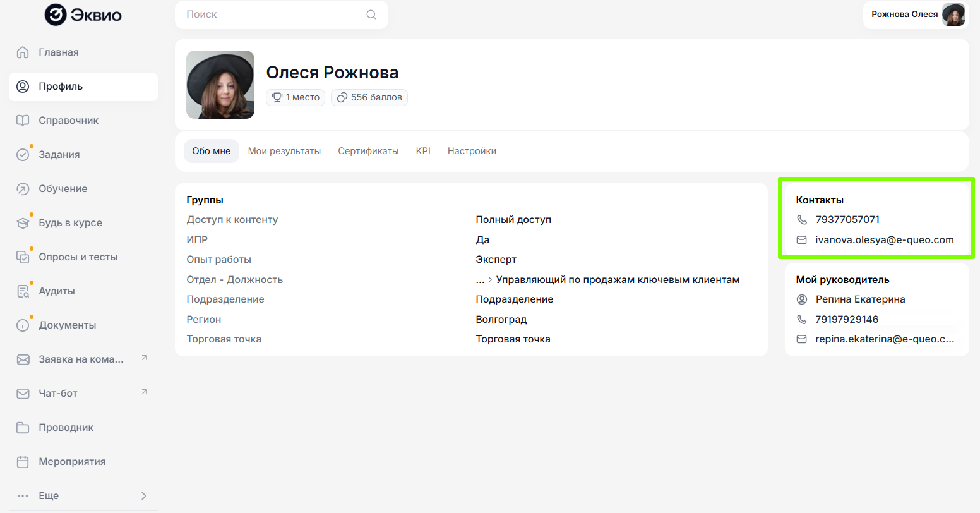Viewport: 980px width, 513px height.
Task: Switch to the Сертификаты tab
Action: pyautogui.click(x=368, y=151)
